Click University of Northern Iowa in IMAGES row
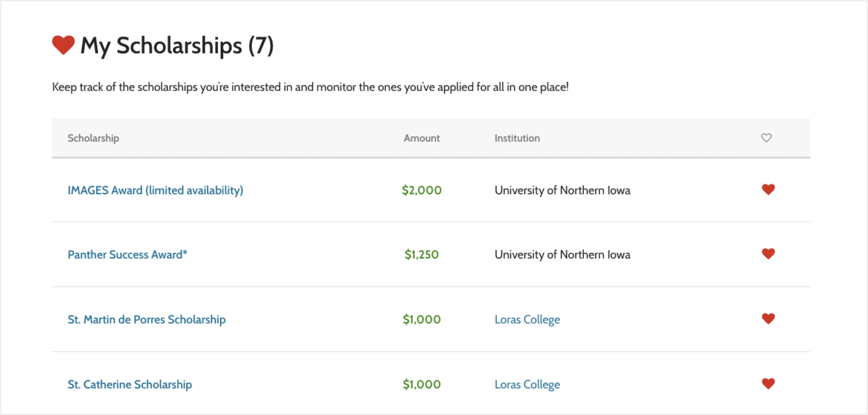Viewport: 868px width, 415px height. [562, 191]
